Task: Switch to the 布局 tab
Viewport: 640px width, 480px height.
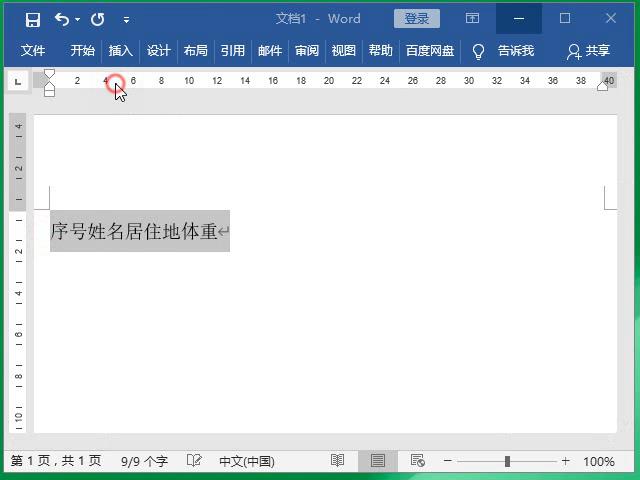Action: coord(196,51)
